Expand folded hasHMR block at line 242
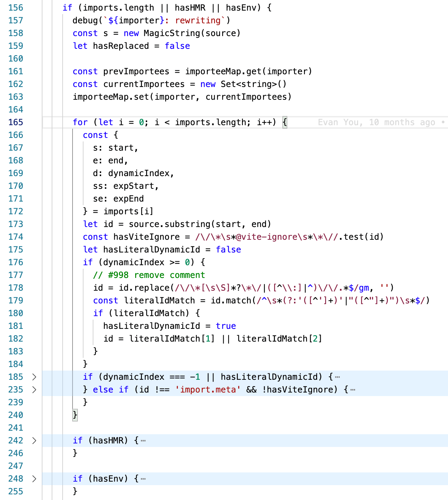Screen dimensions: 448x500 34,441
